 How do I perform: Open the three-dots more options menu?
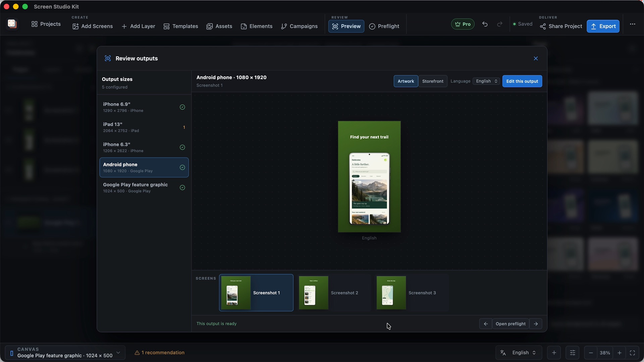tap(632, 24)
